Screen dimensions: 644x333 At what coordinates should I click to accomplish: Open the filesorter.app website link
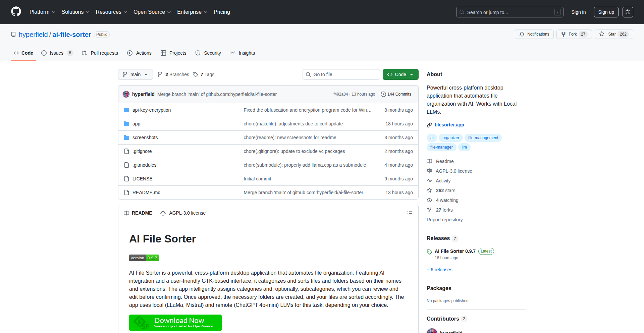[x=449, y=125]
